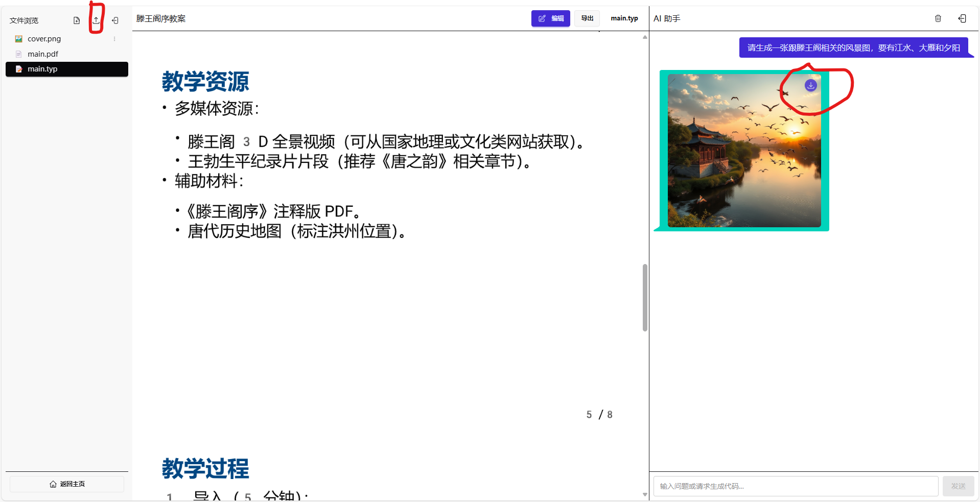The width and height of the screenshot is (980, 502).
Task: Download the generated sunset landscape image
Action: pyautogui.click(x=810, y=85)
